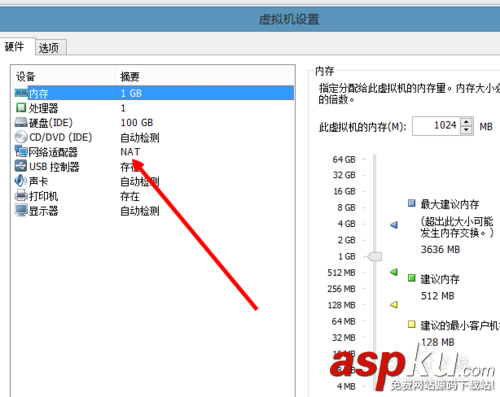Click the CD/DVD (IDE) disc icon

point(21,137)
